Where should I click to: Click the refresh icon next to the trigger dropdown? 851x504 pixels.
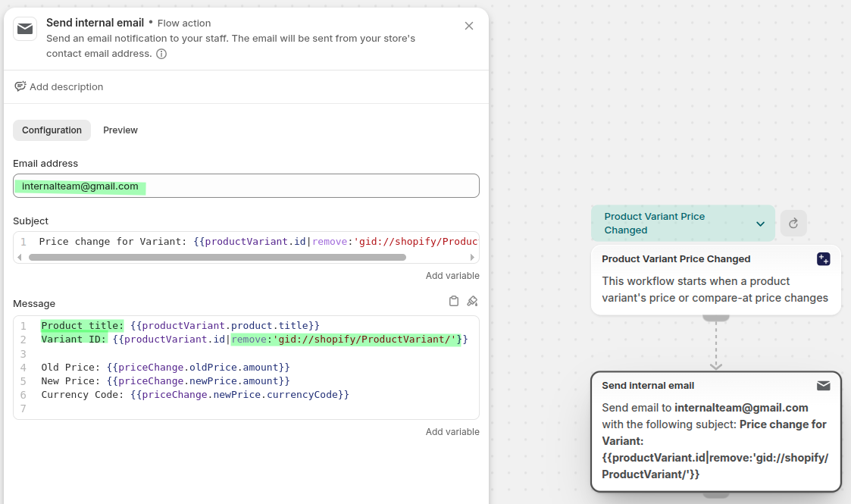click(793, 223)
